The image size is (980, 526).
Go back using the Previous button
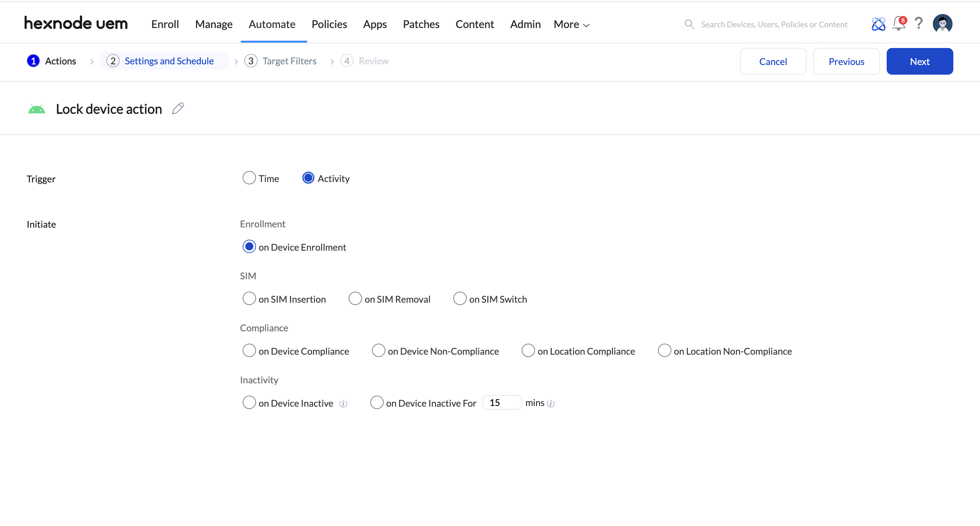point(846,61)
